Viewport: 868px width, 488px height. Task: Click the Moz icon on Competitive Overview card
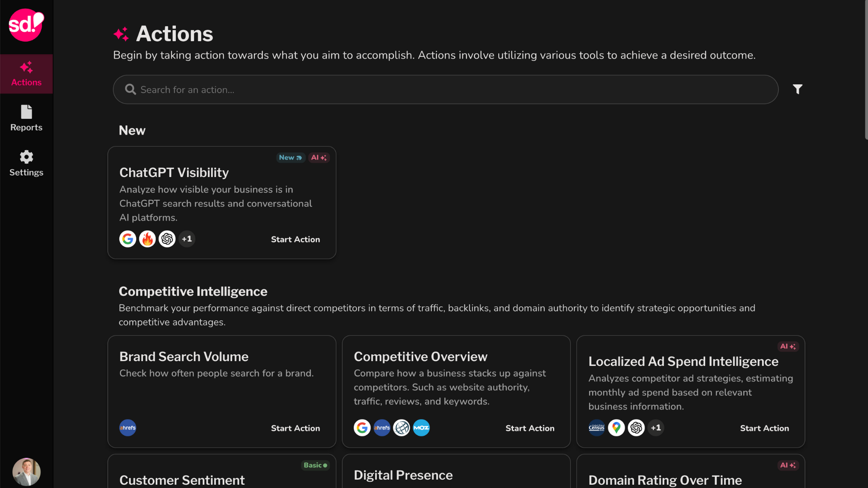coord(421,428)
